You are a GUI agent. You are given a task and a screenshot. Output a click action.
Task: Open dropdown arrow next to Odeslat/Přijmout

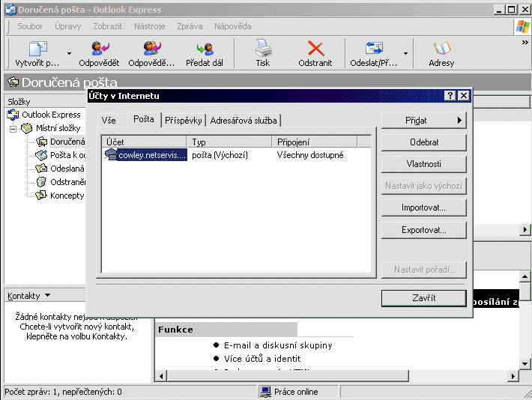click(x=406, y=54)
